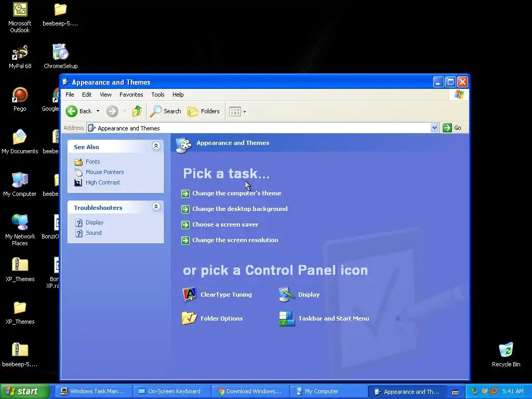
Task: Open the File menu
Action: 70,95
